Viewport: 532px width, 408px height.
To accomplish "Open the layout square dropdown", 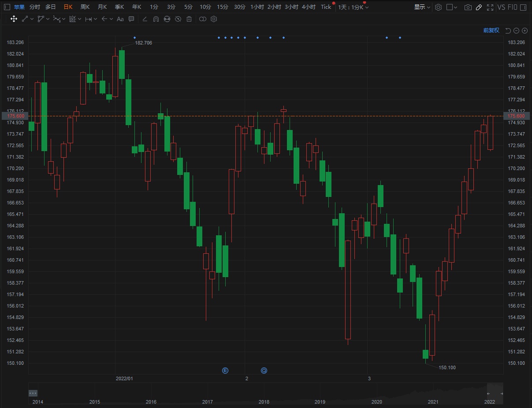I will (x=452, y=7).
